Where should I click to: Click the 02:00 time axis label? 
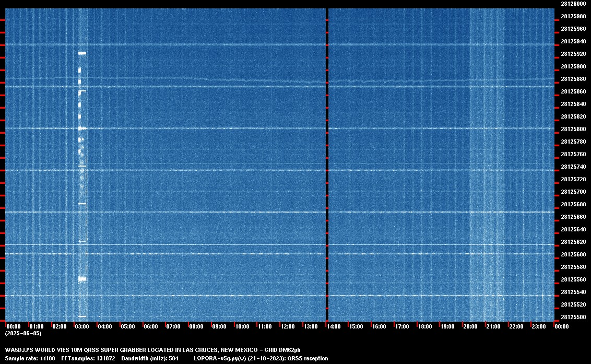click(59, 326)
